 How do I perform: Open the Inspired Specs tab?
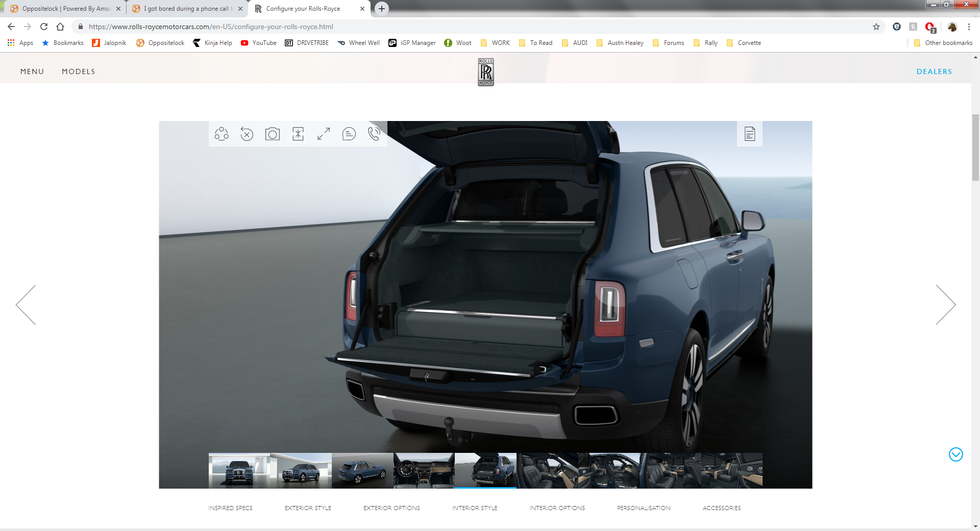230,508
